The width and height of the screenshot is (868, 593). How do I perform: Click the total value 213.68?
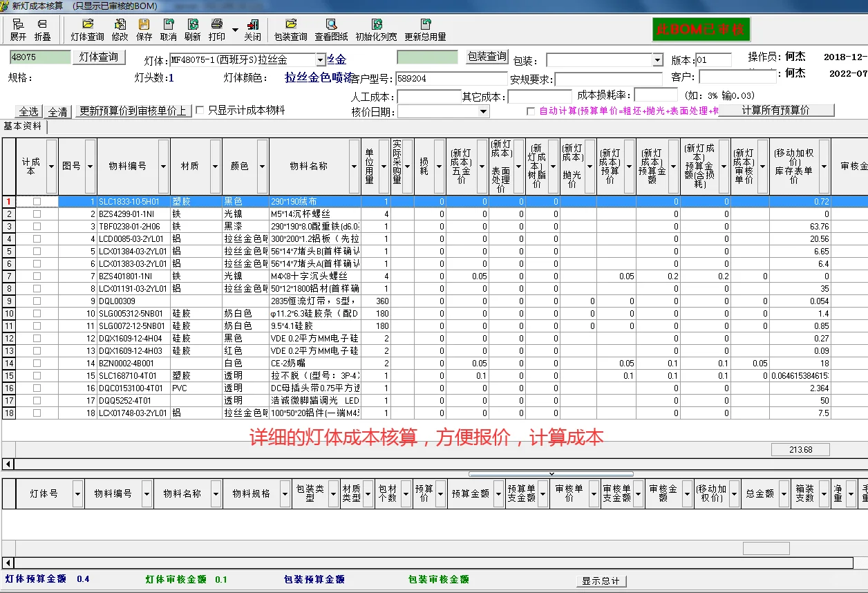click(x=800, y=449)
